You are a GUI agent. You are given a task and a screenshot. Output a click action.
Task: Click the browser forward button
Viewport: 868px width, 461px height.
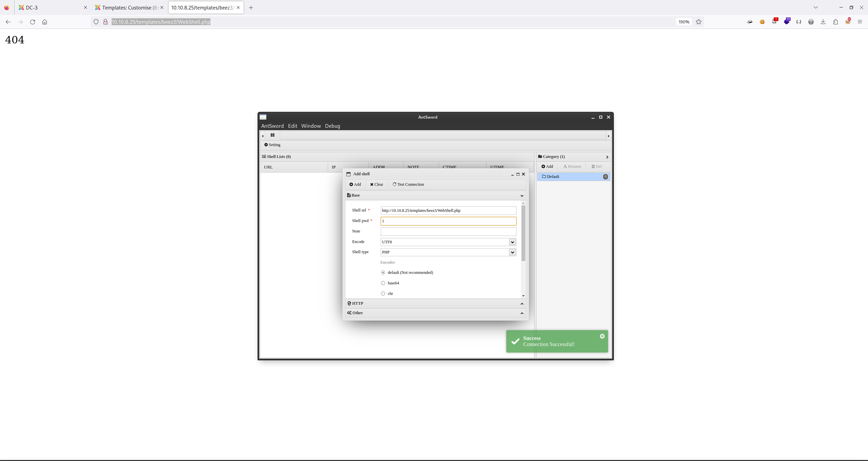pos(20,22)
